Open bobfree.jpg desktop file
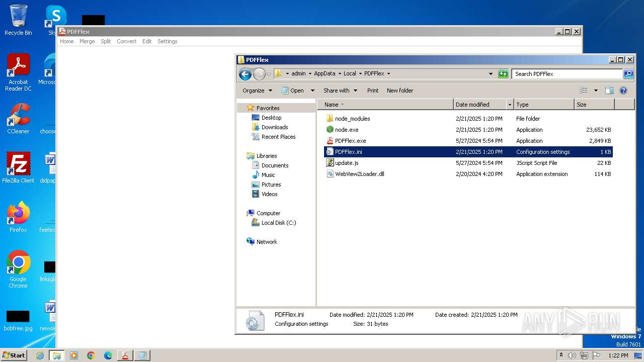Image resolution: width=644 pixels, height=362 pixels. [18, 320]
